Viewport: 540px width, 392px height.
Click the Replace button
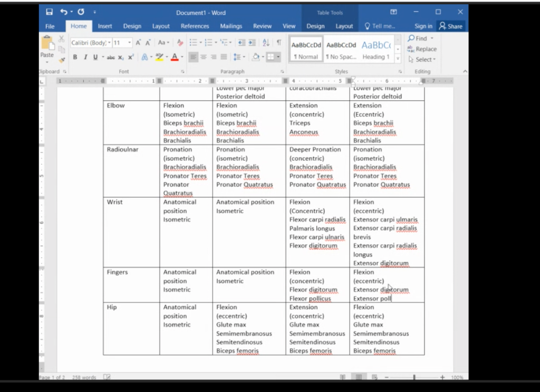(x=422, y=49)
